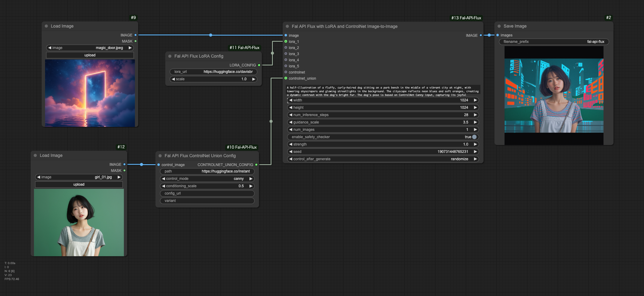Click the controlnet_union input port

(x=286, y=78)
